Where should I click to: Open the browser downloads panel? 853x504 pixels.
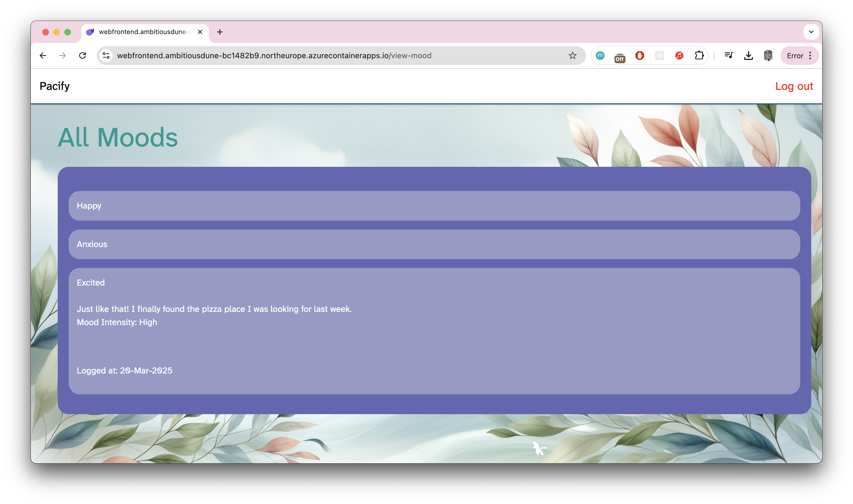pyautogui.click(x=748, y=55)
